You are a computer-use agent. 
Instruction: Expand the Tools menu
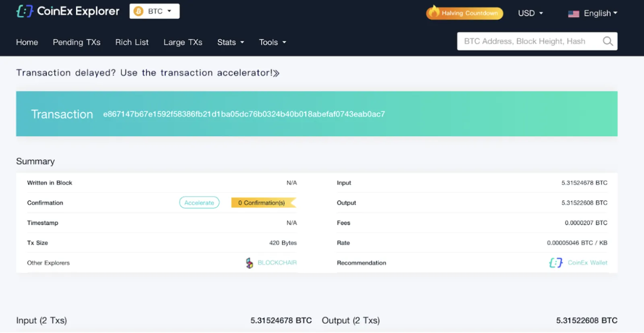click(272, 42)
